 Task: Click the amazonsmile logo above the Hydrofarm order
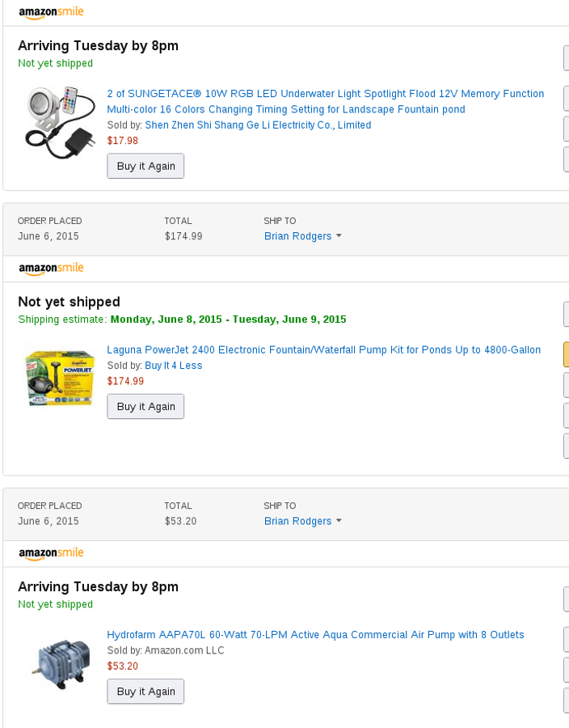[50, 553]
